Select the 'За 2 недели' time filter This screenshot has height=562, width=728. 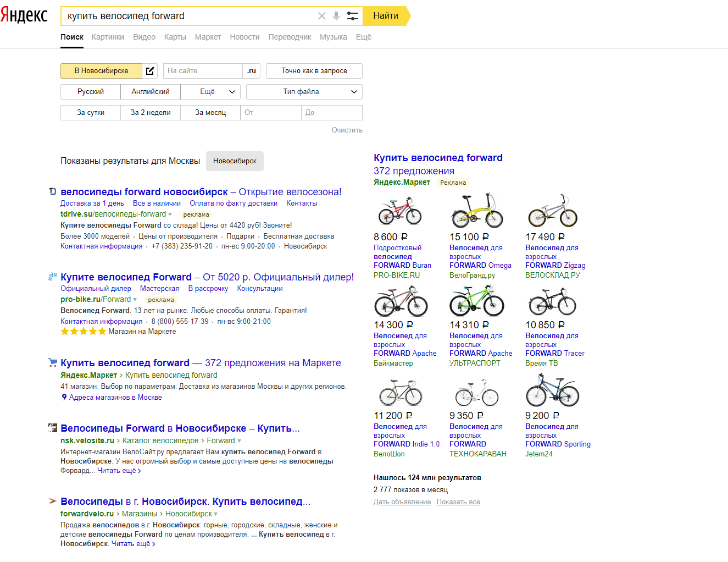151,113
